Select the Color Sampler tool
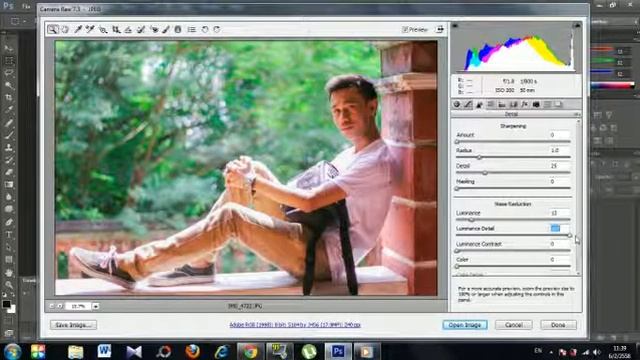The image size is (640, 360). pos(90,29)
